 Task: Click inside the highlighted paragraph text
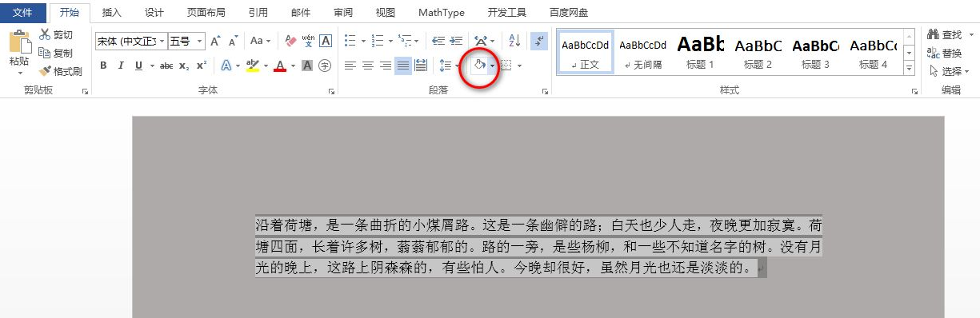coord(538,247)
